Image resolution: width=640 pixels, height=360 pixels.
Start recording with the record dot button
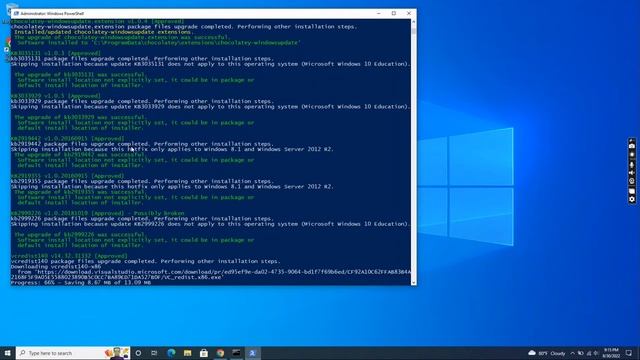[x=632, y=155]
